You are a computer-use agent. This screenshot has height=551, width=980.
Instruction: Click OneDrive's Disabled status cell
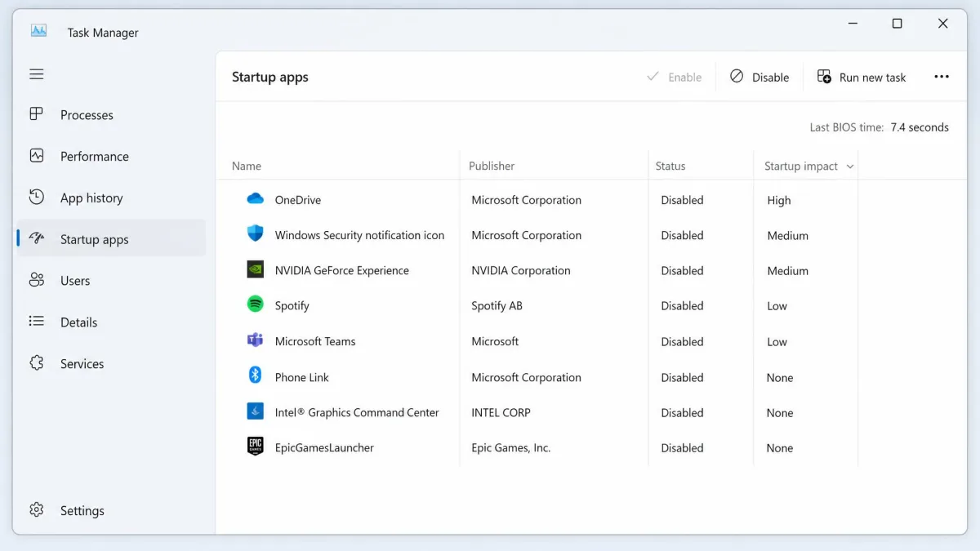click(x=682, y=200)
